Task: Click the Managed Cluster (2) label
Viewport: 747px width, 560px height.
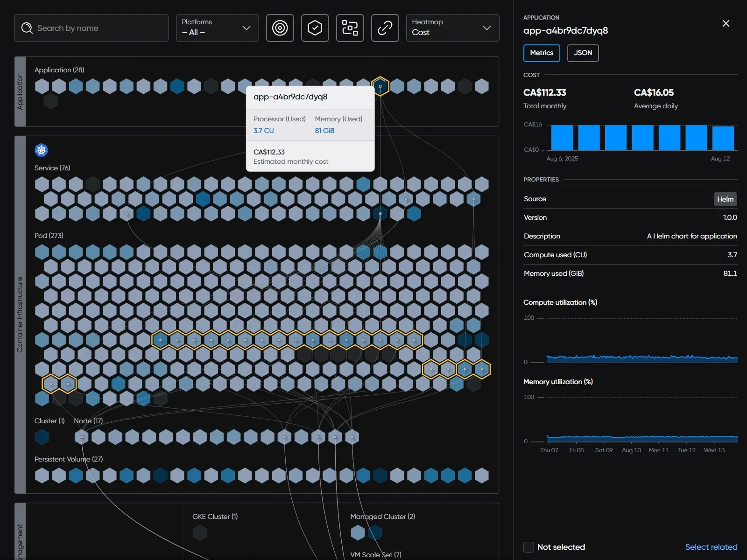Action: click(383, 517)
